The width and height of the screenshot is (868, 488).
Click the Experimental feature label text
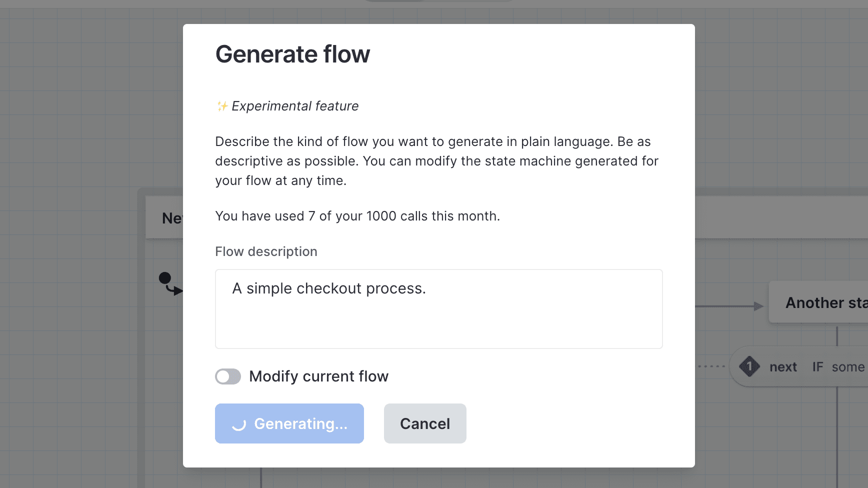(x=295, y=105)
